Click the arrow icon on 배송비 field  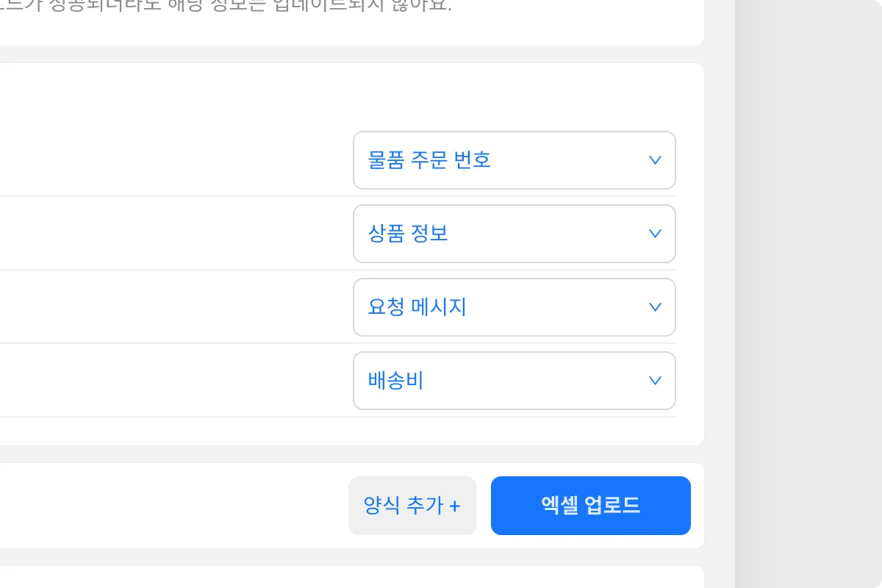tap(655, 381)
